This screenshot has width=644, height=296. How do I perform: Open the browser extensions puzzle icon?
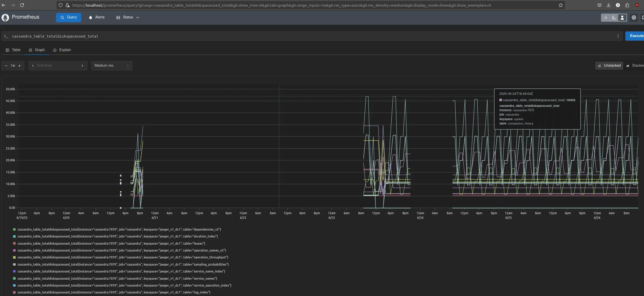pyautogui.click(x=627, y=5)
